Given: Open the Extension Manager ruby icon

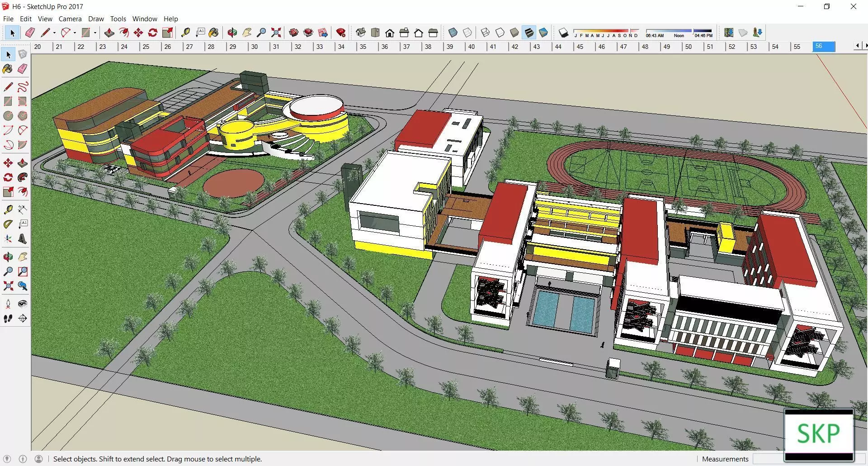Looking at the screenshot, I should pos(341,33).
